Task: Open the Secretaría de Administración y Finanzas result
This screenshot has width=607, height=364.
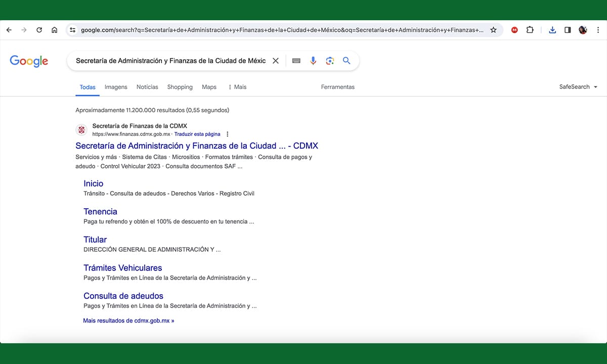Action: pos(197,146)
